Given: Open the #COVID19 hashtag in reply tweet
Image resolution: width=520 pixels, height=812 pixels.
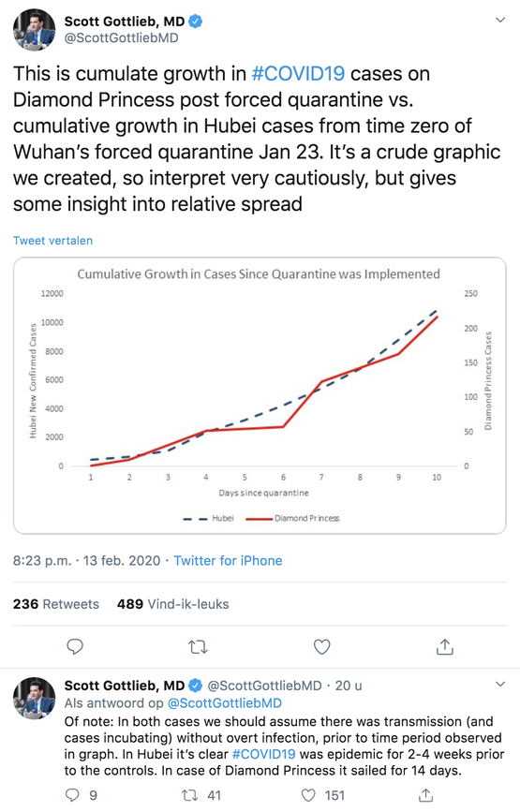Looking at the screenshot, I should tap(263, 754).
